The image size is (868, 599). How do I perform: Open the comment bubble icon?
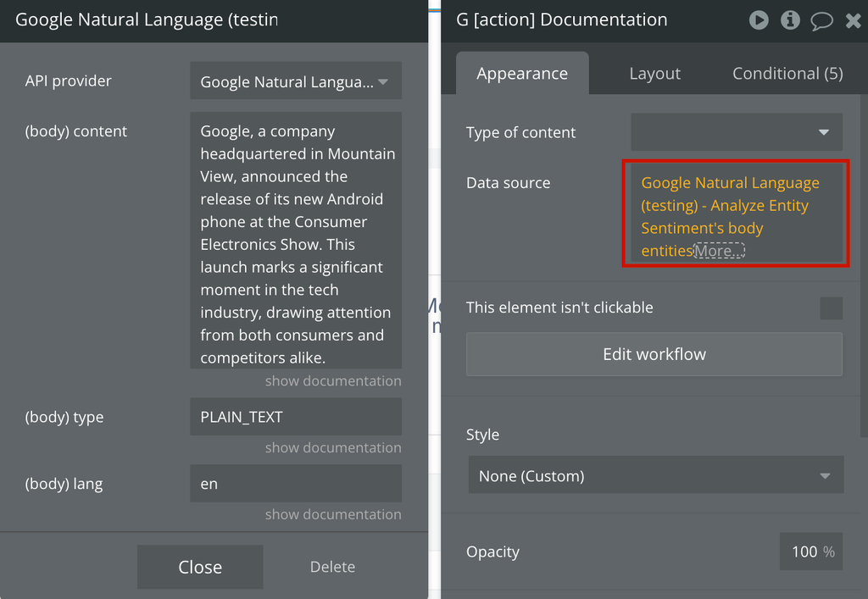[821, 21]
